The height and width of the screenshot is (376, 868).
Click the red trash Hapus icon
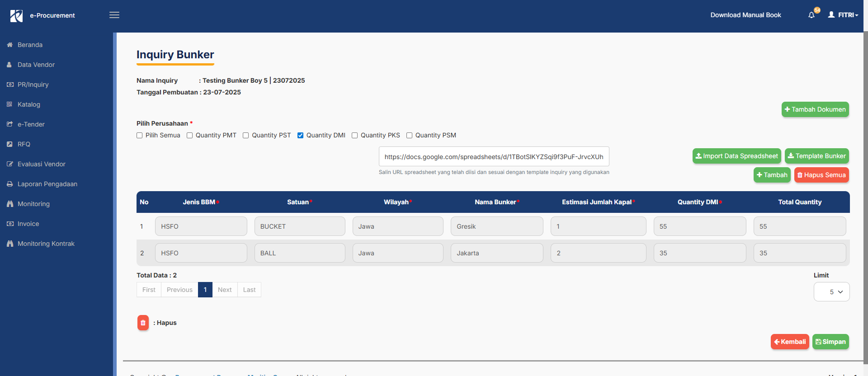click(x=143, y=323)
